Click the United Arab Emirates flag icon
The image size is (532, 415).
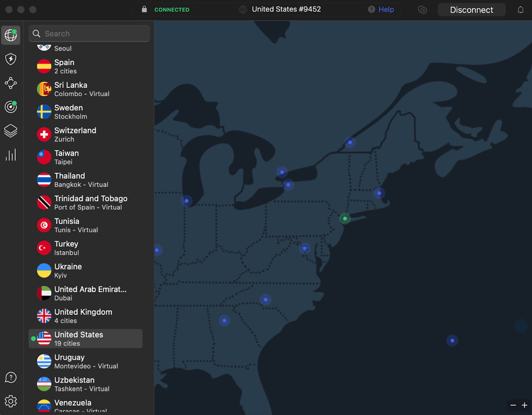pos(44,293)
